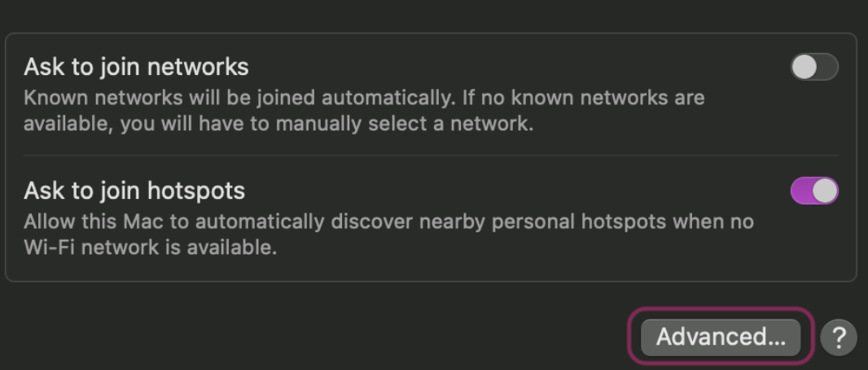
Task: Select the "Ask to join networks" row
Action: [x=407, y=94]
